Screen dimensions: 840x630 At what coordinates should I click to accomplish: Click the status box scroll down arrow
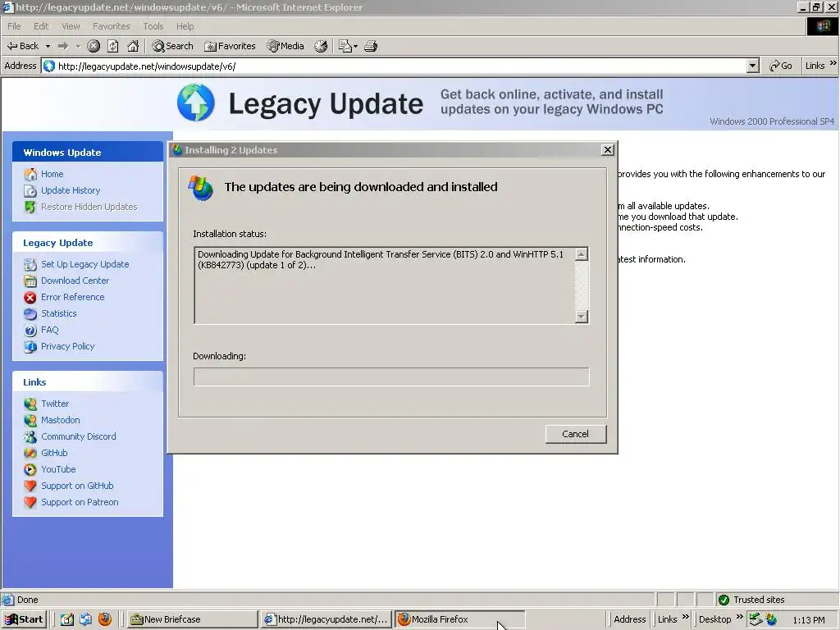[582, 317]
